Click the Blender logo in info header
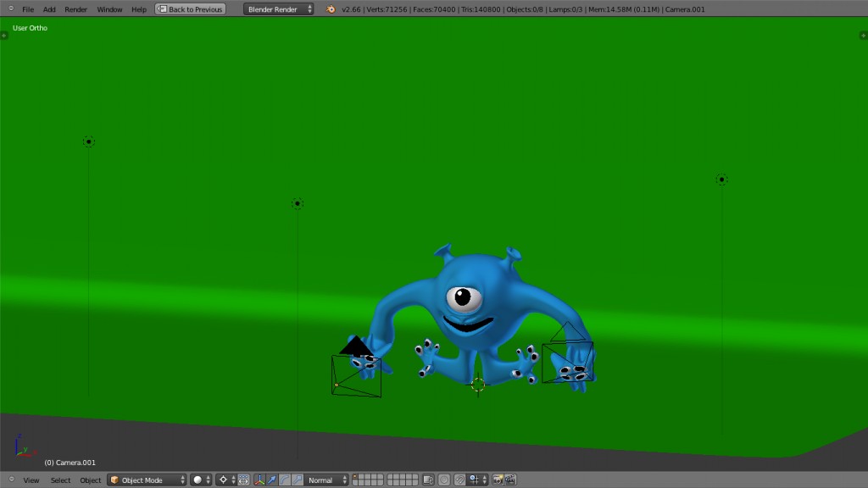 [x=331, y=9]
